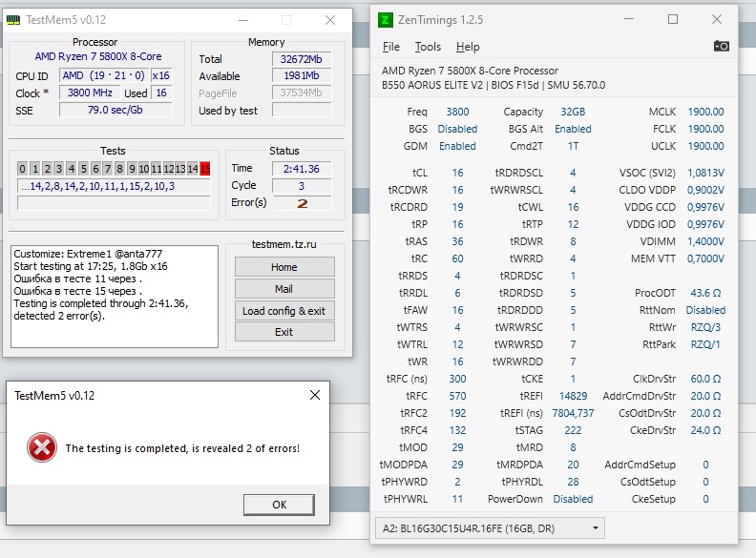Click the Cmd2T value 1T
This screenshot has width=756, height=558.
[573, 146]
